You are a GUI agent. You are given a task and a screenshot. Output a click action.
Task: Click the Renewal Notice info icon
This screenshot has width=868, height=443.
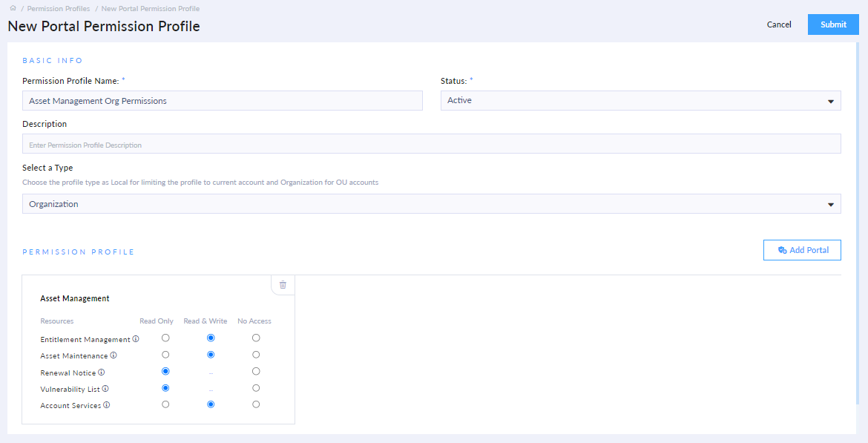100,372
